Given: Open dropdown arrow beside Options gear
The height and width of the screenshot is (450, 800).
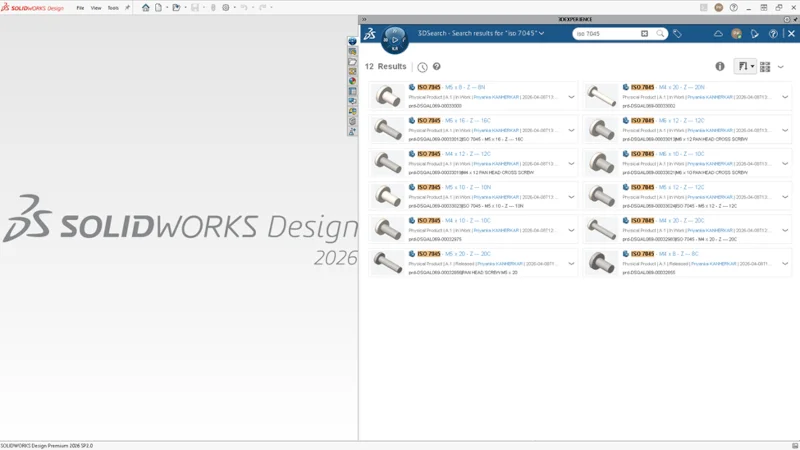Looking at the screenshot, I should [235, 8].
